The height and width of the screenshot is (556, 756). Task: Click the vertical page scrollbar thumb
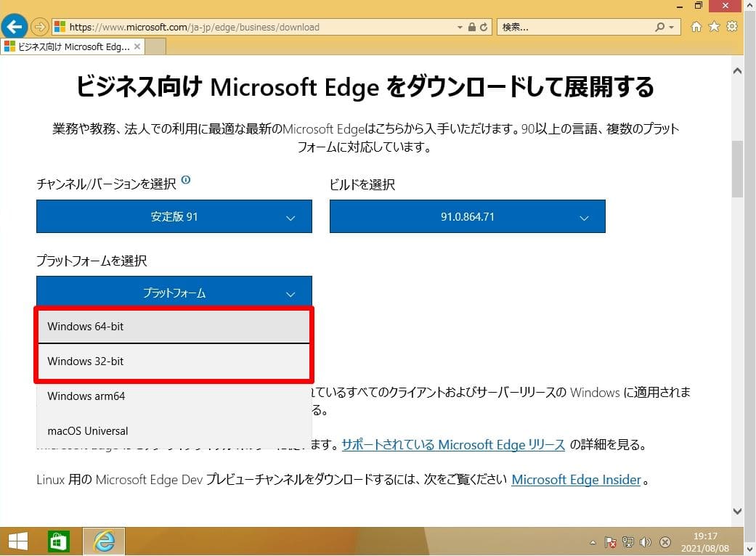737,168
